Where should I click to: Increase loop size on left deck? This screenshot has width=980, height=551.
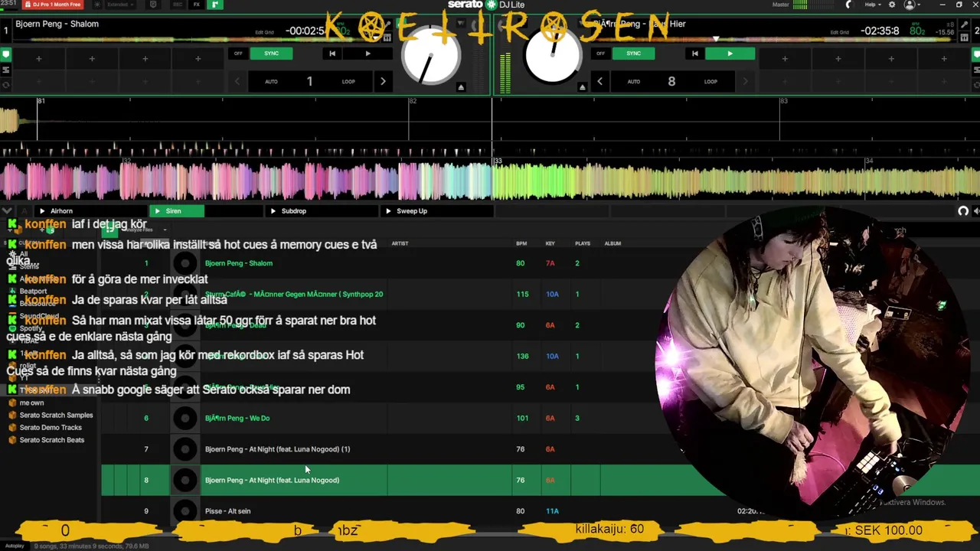(383, 81)
